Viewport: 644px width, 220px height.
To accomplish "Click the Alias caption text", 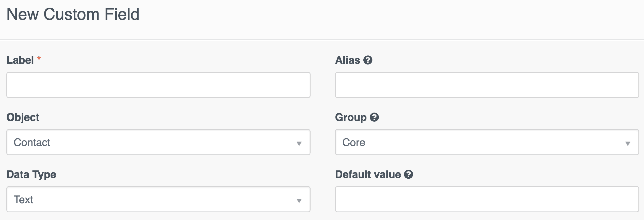I will point(348,60).
